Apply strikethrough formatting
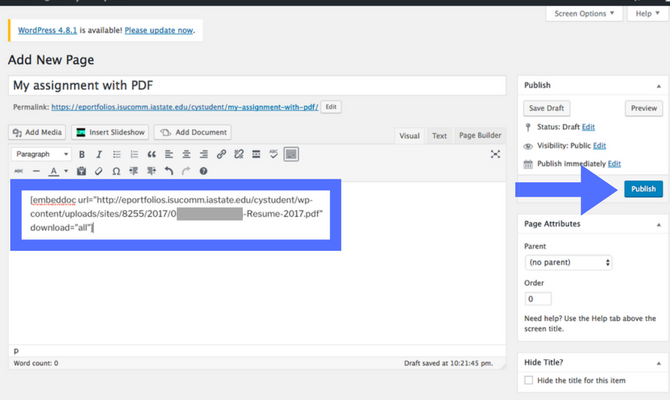 pos(18,171)
